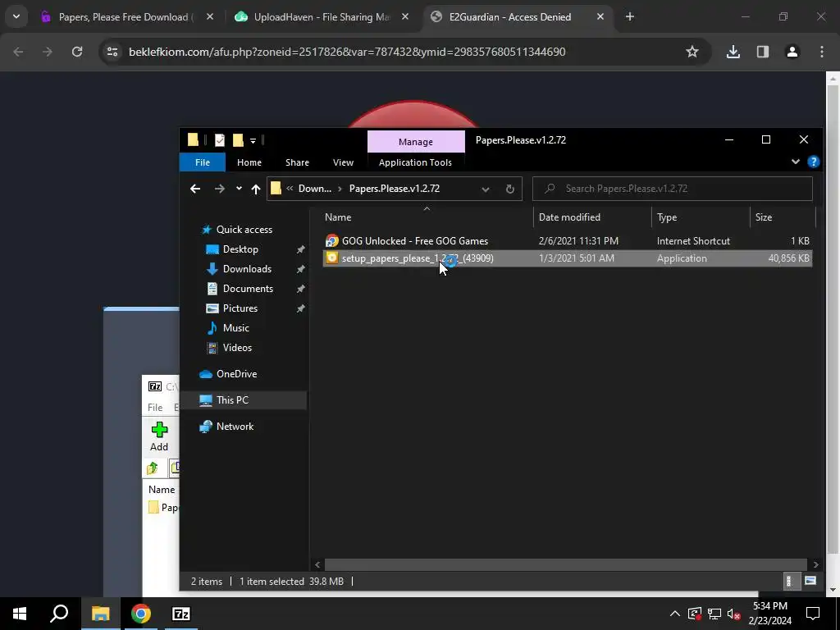Select OneDrive in the navigation pane
Viewport: 840px width, 630px height.
[x=236, y=374]
